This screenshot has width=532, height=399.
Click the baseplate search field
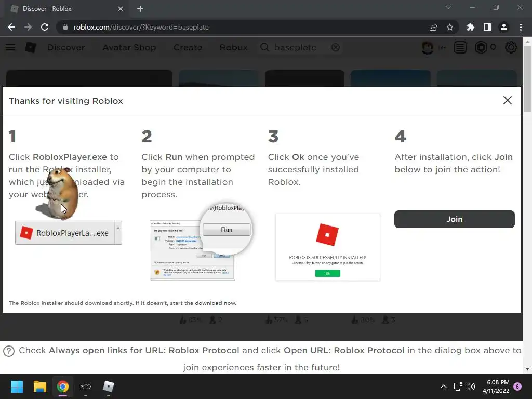(300, 47)
